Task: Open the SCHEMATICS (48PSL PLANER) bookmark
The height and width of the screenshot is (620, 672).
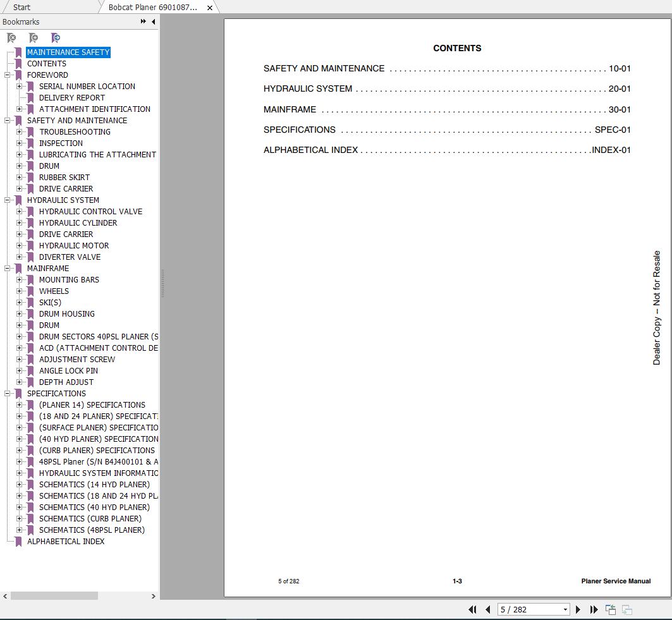Action: tap(92, 530)
